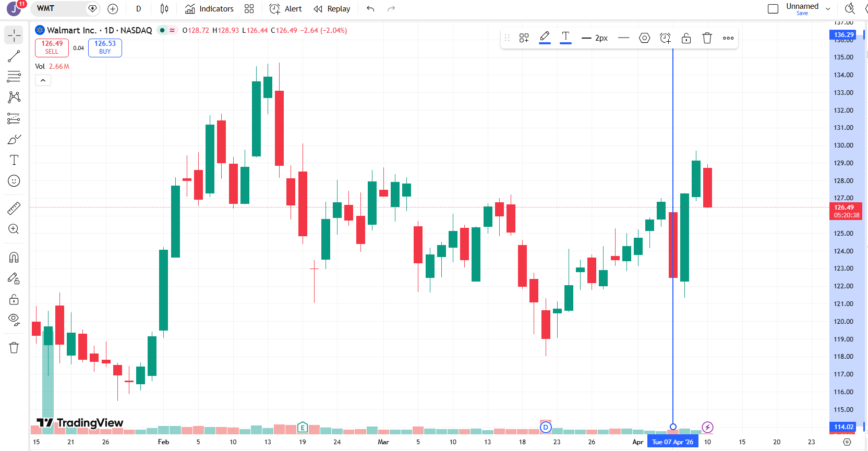
Task: Toggle hide all drawings eye icon
Action: (14, 320)
